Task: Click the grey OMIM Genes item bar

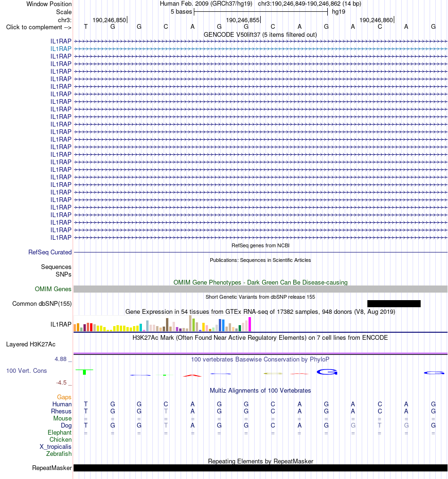Action: tap(260, 289)
